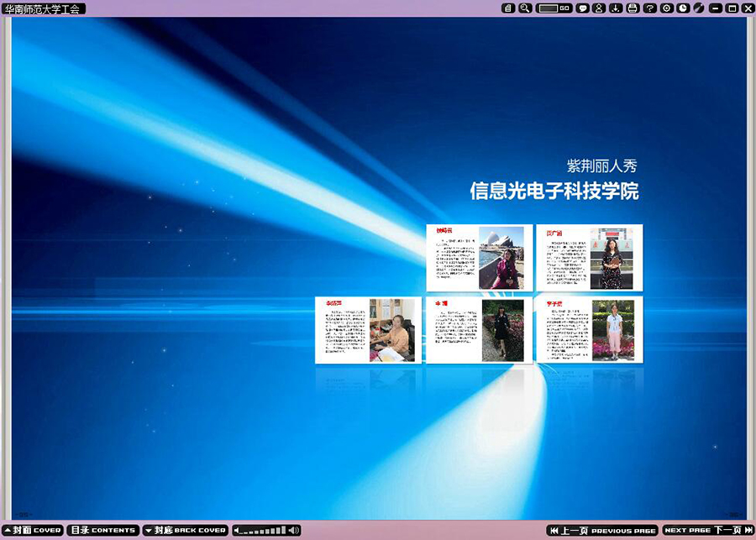Click 华南师范大学工会 title label
Viewport: 756px width, 540px height.
point(44,8)
